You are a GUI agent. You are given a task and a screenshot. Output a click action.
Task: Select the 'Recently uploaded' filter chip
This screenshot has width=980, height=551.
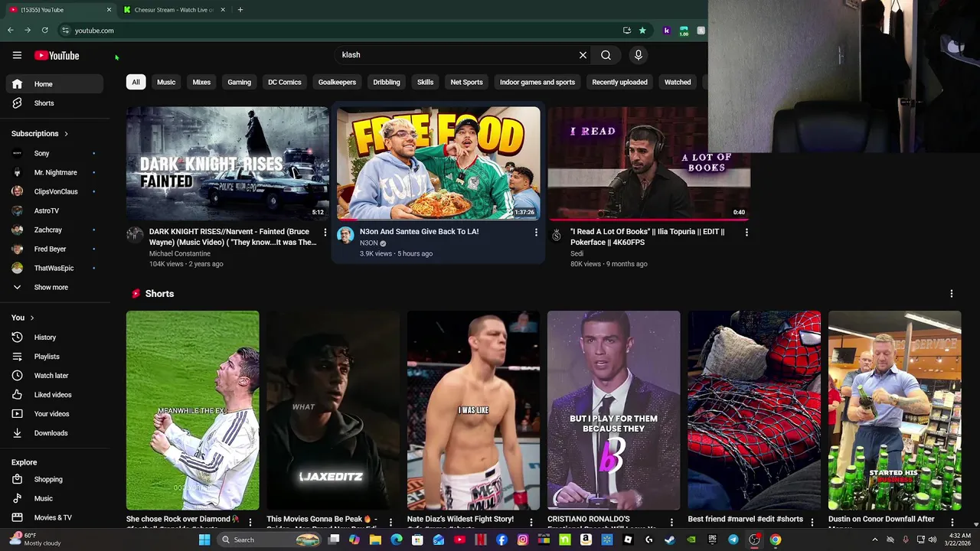(619, 82)
